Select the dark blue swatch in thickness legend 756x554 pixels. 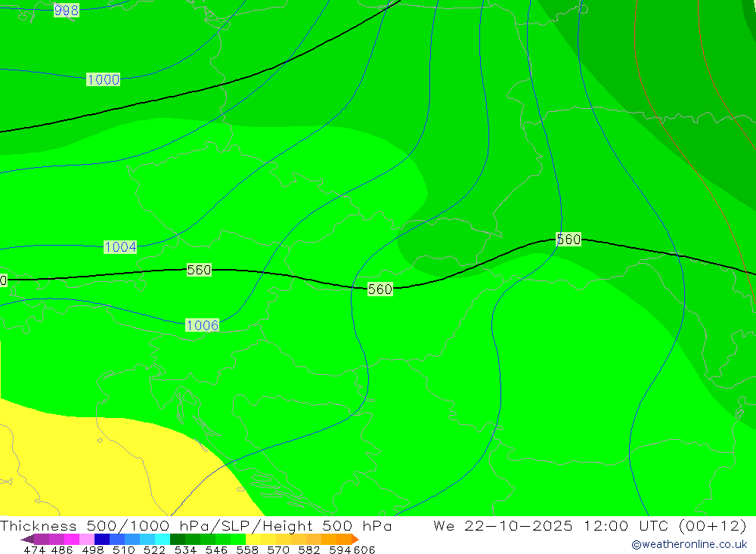pos(102,539)
